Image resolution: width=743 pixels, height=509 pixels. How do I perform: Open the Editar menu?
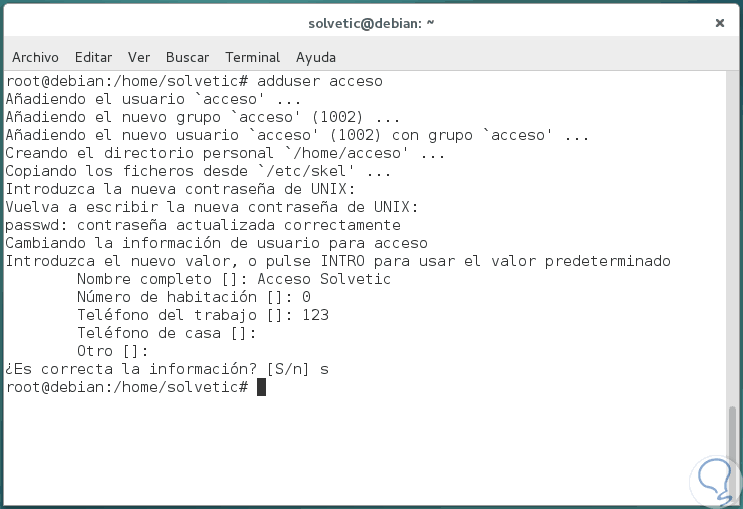tap(93, 57)
